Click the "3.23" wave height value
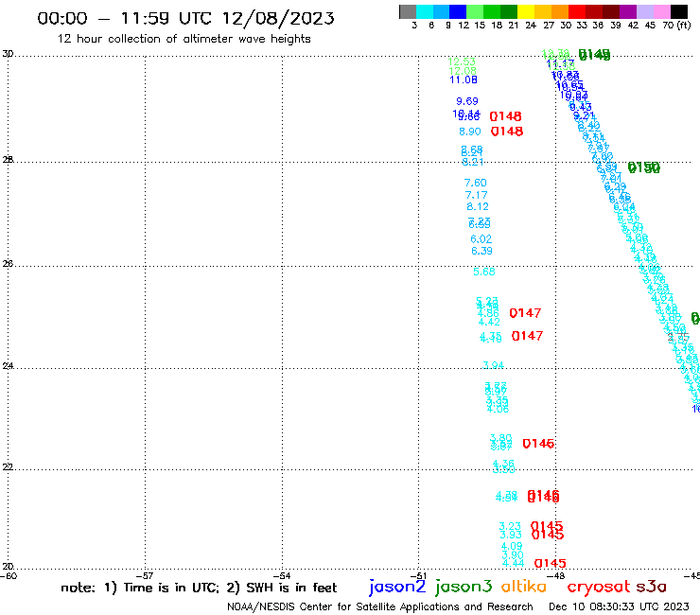The height and width of the screenshot is (615, 700). 510,527
